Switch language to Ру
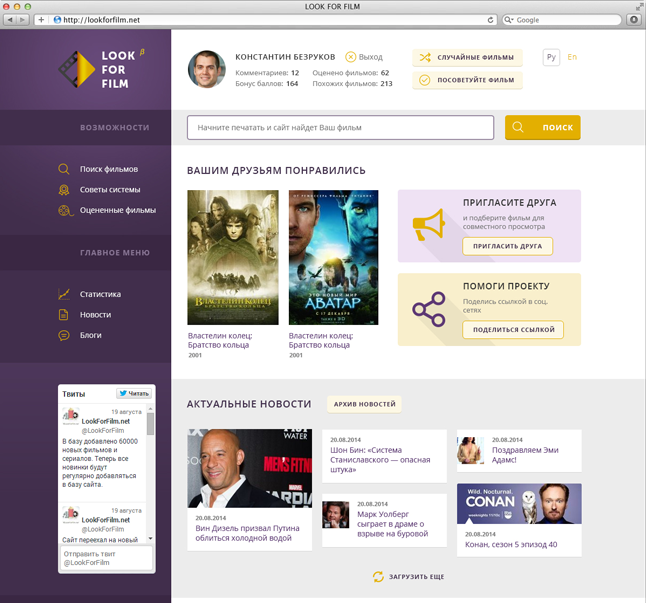The image size is (646, 603). (x=551, y=57)
